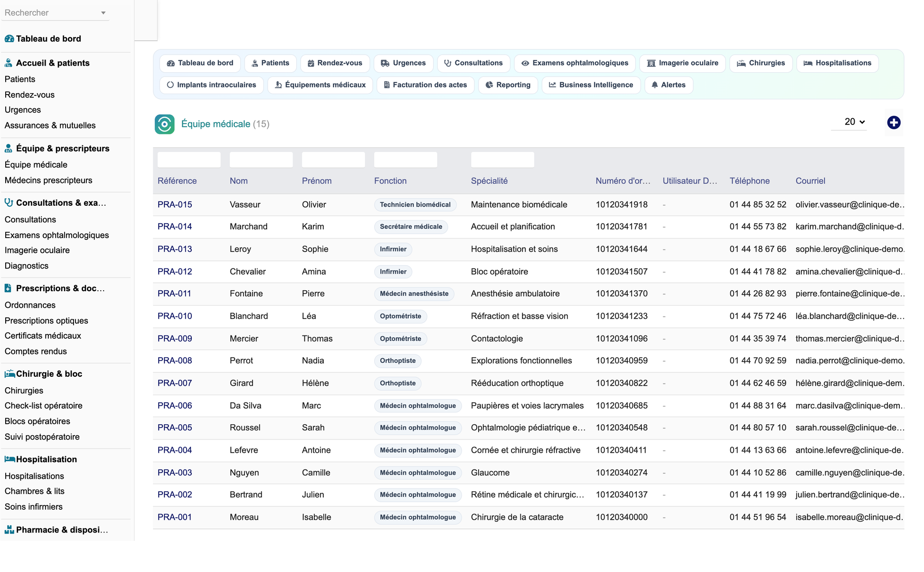
Task: Click the Équipe & prescripteurs section icon
Action: coord(9,148)
